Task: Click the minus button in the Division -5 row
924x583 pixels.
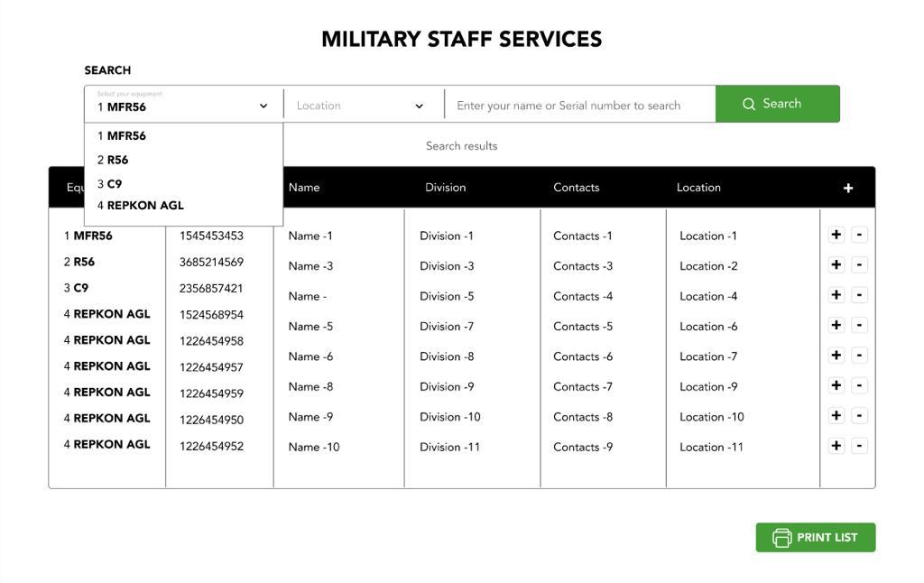Action: pos(860,295)
